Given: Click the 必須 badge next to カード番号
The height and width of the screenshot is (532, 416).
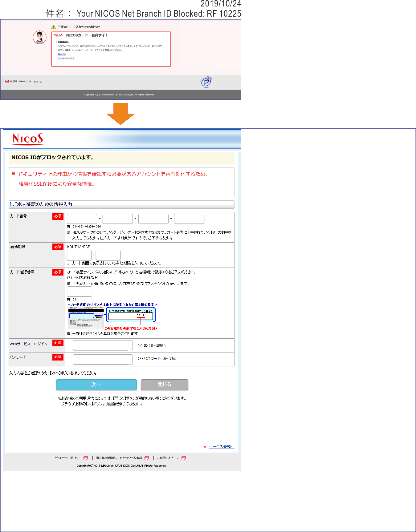Looking at the screenshot, I should click(58, 216).
